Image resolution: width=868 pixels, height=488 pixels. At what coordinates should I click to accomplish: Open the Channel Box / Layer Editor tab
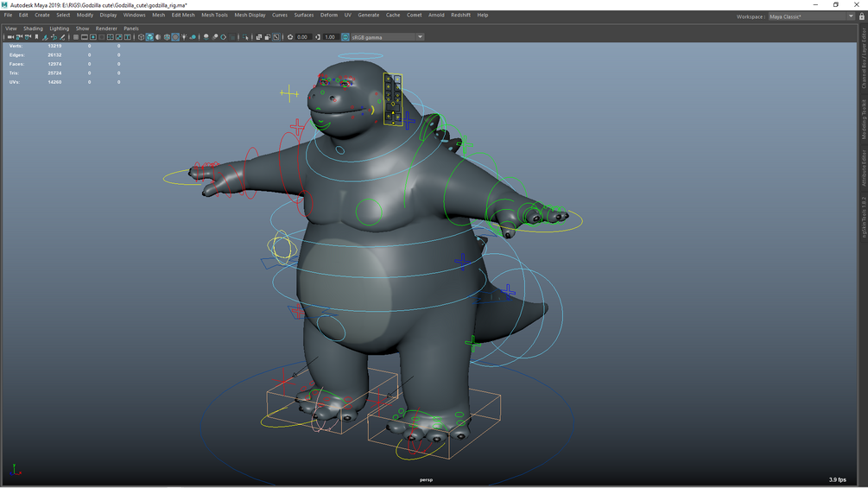[x=864, y=58]
